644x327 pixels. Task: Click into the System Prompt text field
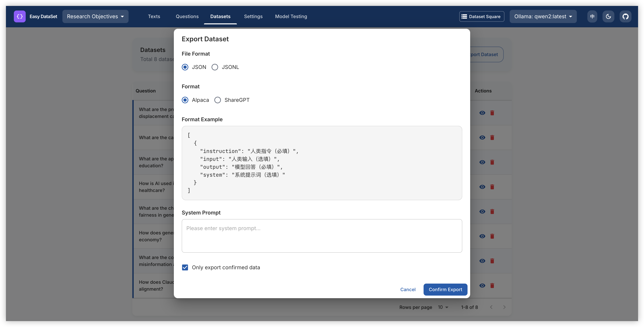[x=322, y=236]
